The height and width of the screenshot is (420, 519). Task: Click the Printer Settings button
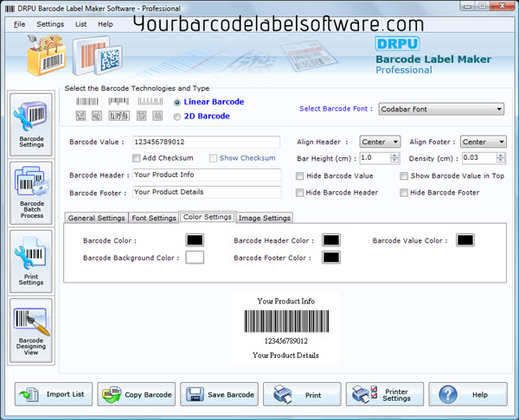(x=385, y=394)
